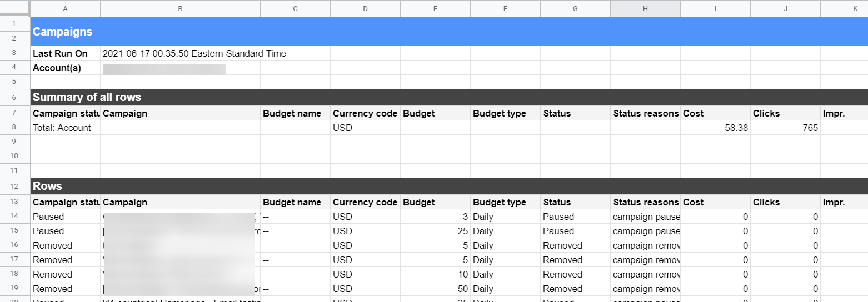This screenshot has width=868, height=302.
Task: Click Removed status in row 18 column G
Action: pos(575,274)
